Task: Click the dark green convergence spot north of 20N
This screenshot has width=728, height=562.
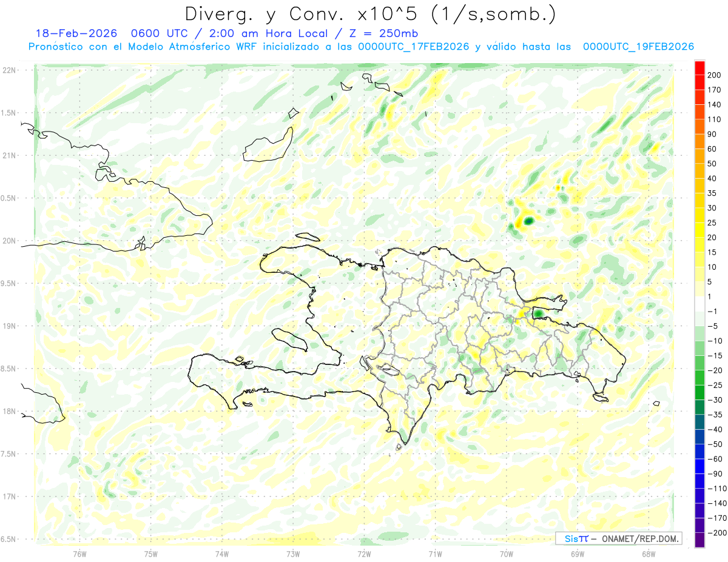Action: pos(529,221)
